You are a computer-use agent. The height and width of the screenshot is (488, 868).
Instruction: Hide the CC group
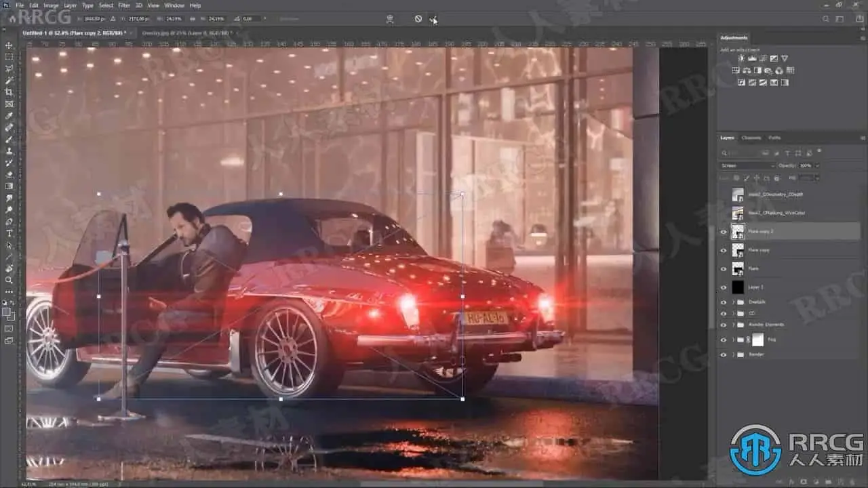pos(724,314)
